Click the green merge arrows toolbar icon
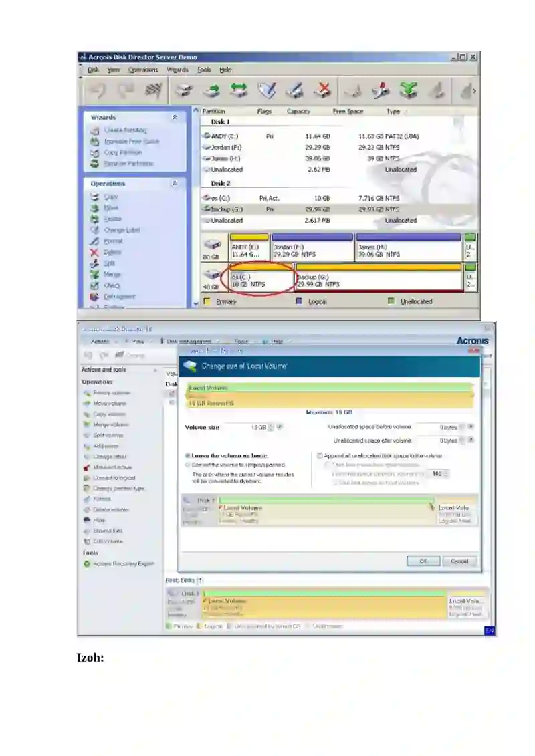This screenshot has height=756, width=535. pyautogui.click(x=409, y=91)
